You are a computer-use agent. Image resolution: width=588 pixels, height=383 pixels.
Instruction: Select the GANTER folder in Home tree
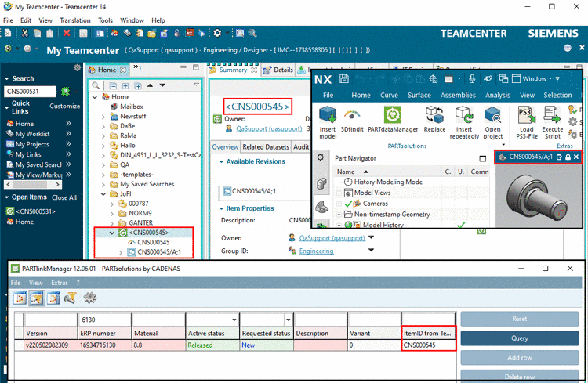[140, 223]
